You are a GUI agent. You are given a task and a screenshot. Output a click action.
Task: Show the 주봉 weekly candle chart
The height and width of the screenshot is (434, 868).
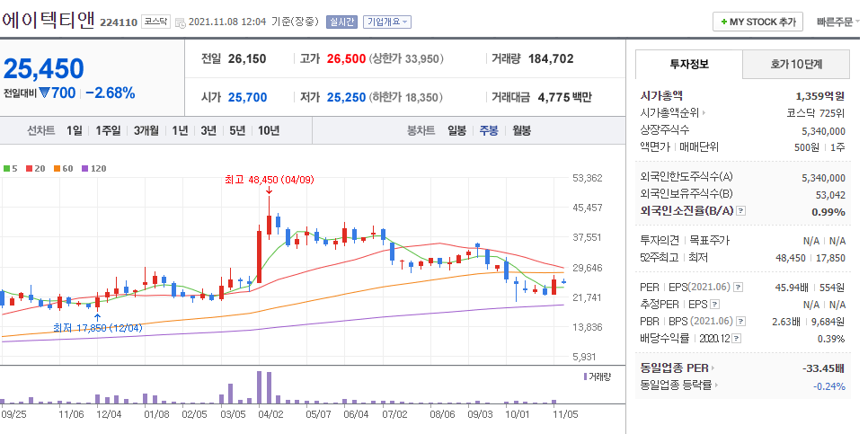click(x=489, y=130)
